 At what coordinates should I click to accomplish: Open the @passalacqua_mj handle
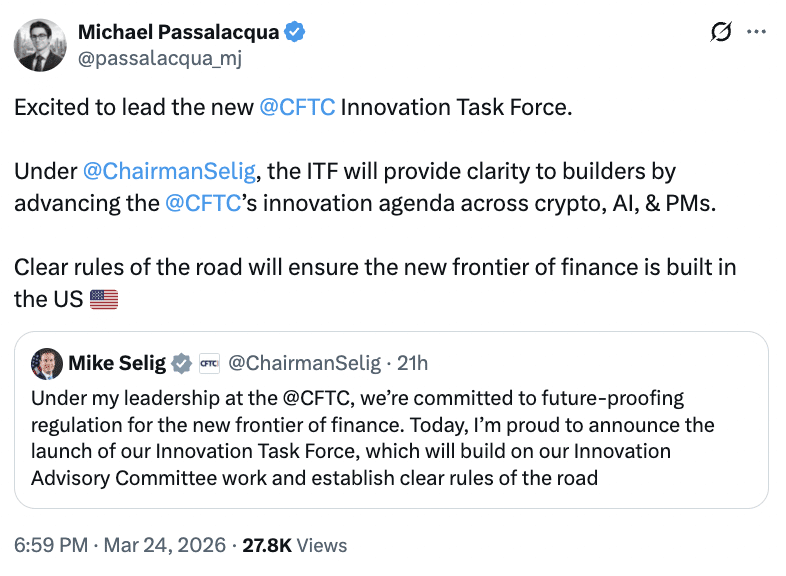[x=159, y=58]
